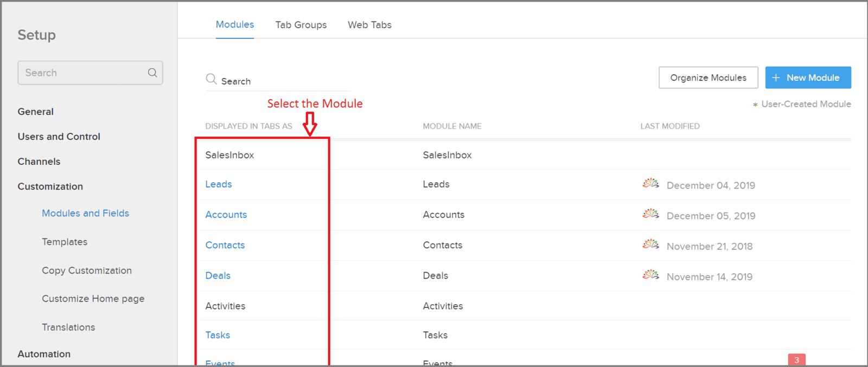Screen dimensions: 868x367
Task: Open the Web Tabs tab
Action: coord(369,25)
